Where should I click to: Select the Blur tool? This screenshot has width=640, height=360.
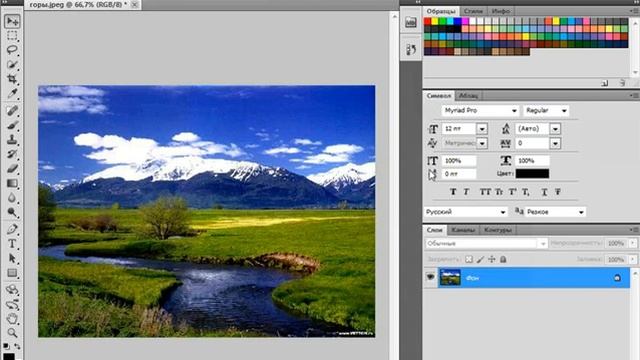(12, 198)
